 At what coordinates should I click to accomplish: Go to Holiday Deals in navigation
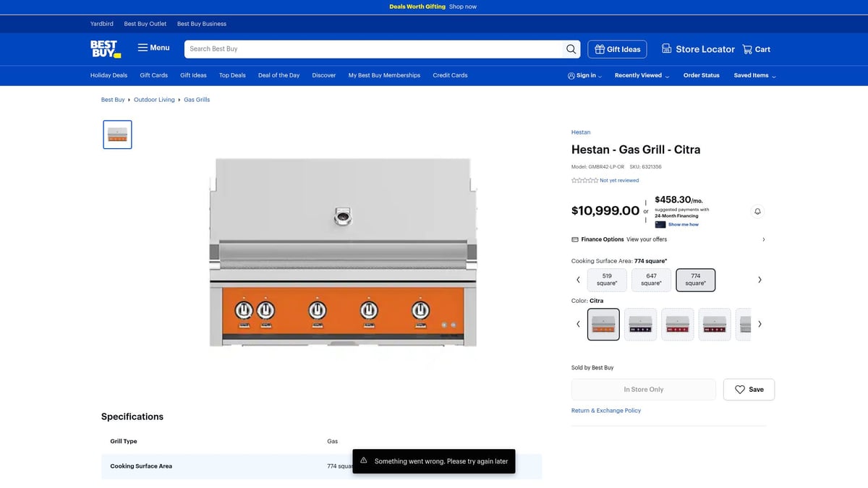click(109, 75)
